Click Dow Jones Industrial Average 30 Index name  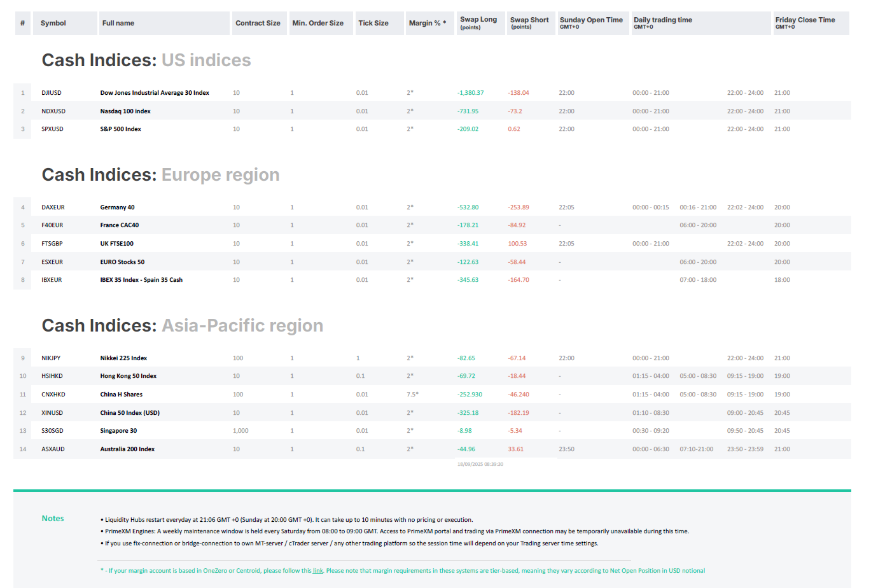tap(155, 93)
